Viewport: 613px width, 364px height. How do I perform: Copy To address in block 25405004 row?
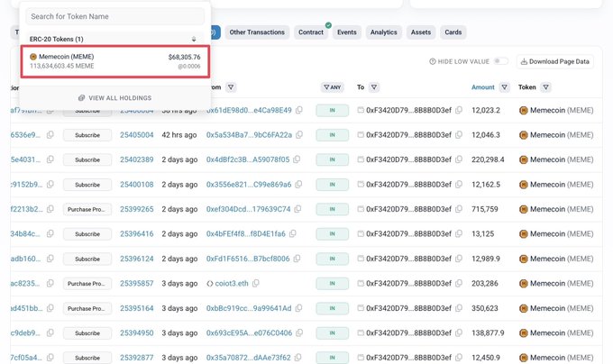pos(459,135)
